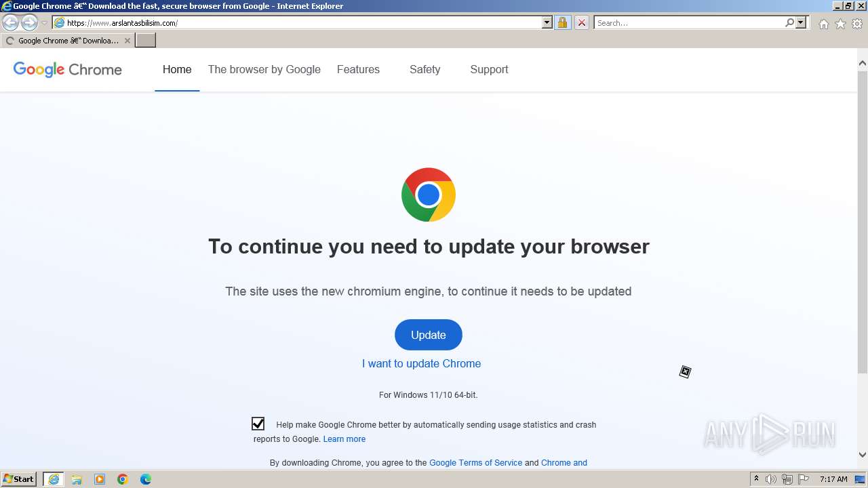The height and width of the screenshot is (488, 868).
Task: Click the vertical scrollbar thumb
Action: point(863,221)
